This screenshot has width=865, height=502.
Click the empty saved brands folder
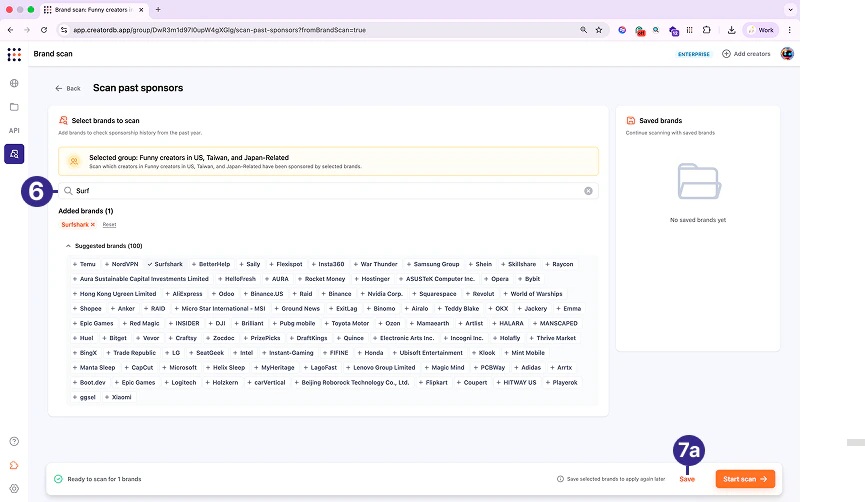coord(698,181)
